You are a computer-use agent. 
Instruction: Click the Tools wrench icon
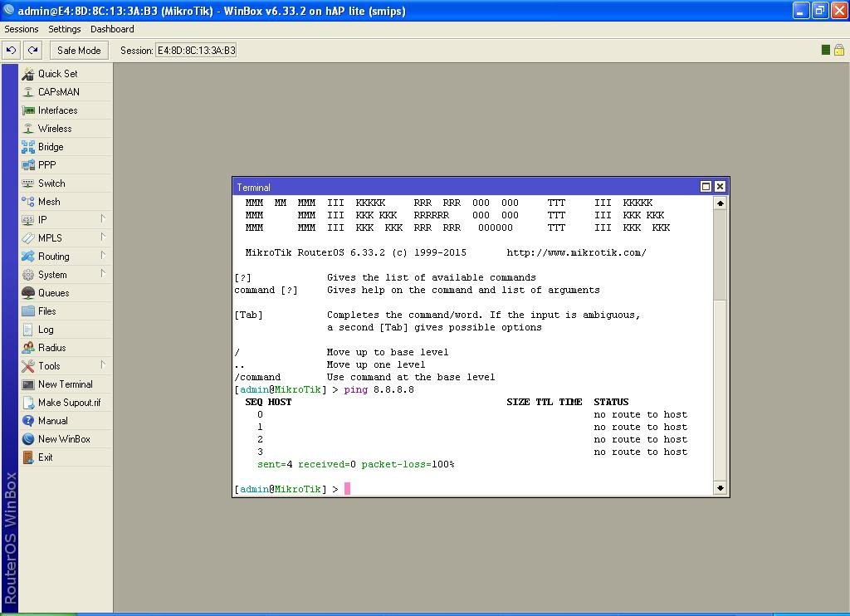28,366
